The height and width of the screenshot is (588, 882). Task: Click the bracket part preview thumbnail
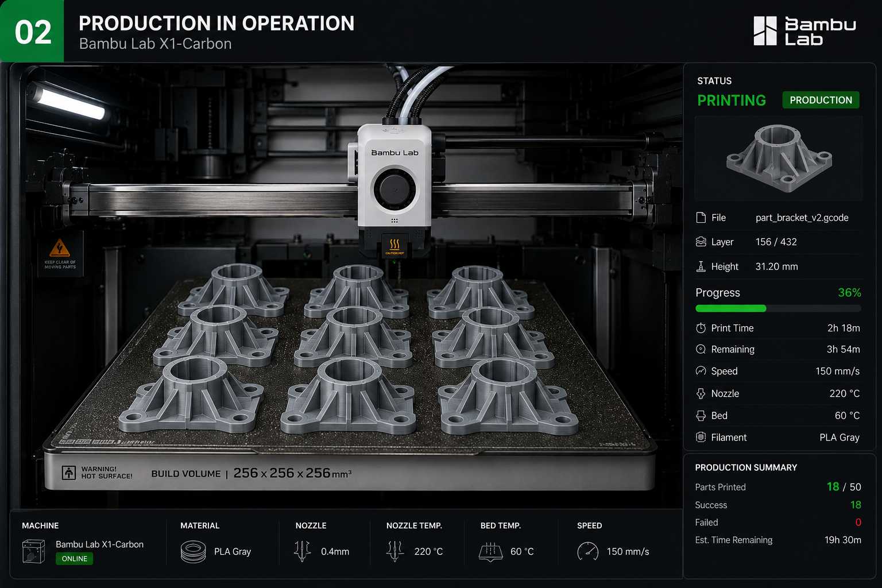tap(779, 158)
